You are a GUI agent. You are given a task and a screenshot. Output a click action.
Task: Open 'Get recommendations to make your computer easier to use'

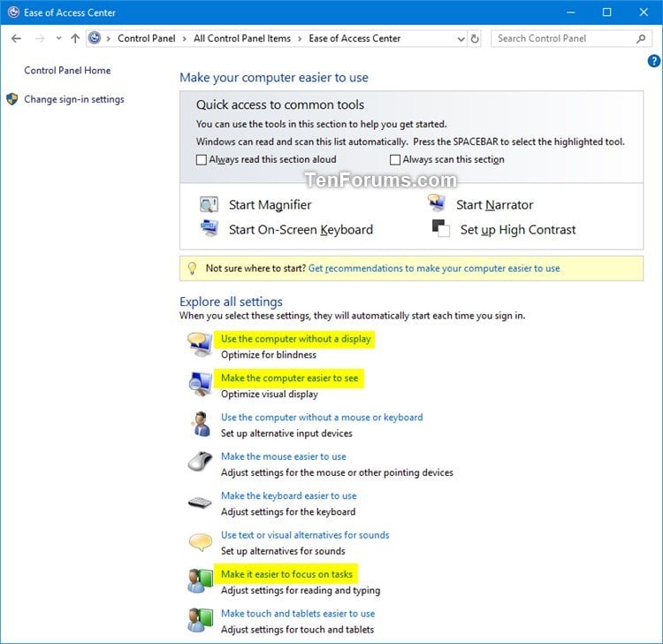click(434, 268)
